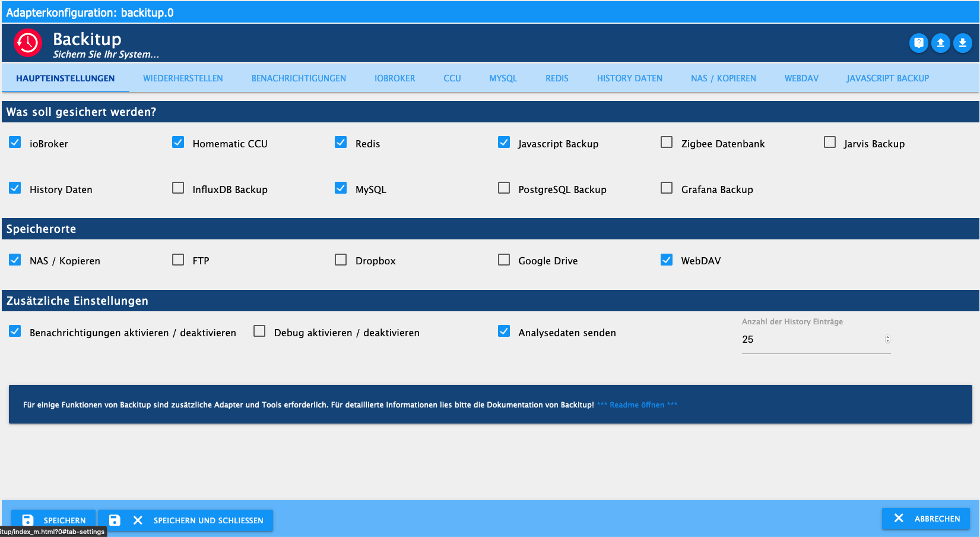Click the floppy disk icon on Speichern
Screen dimensions: 980x537
pyautogui.click(x=28, y=520)
